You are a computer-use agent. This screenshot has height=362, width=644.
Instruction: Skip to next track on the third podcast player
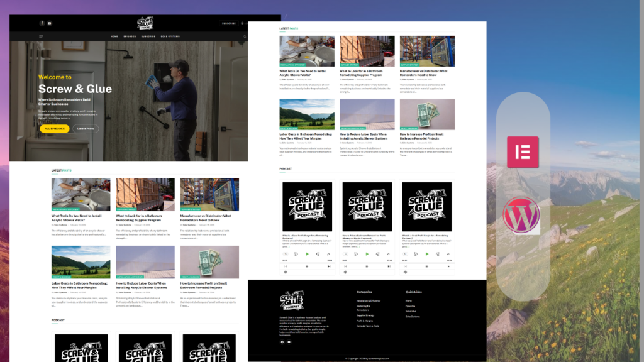pos(449,266)
